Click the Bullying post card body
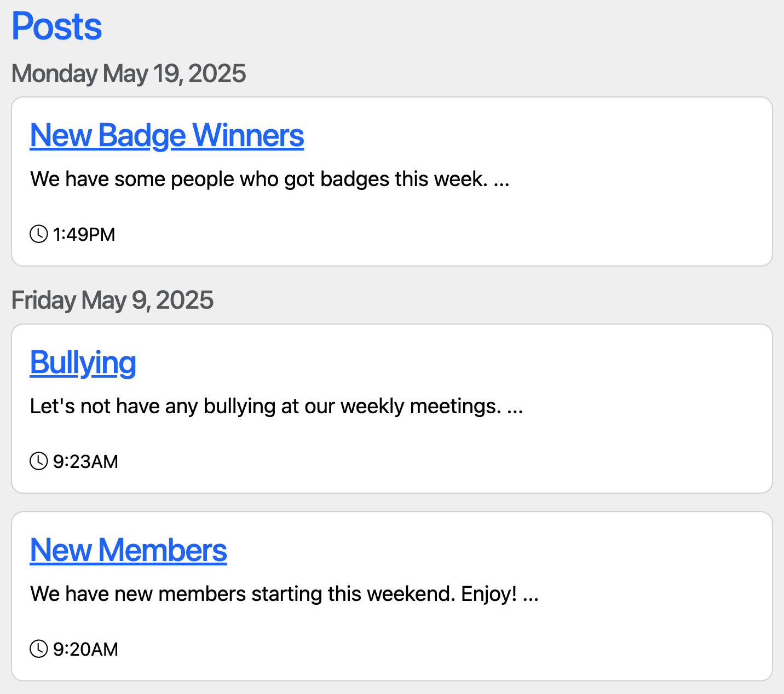This screenshot has width=784, height=694. pyautogui.click(x=392, y=408)
